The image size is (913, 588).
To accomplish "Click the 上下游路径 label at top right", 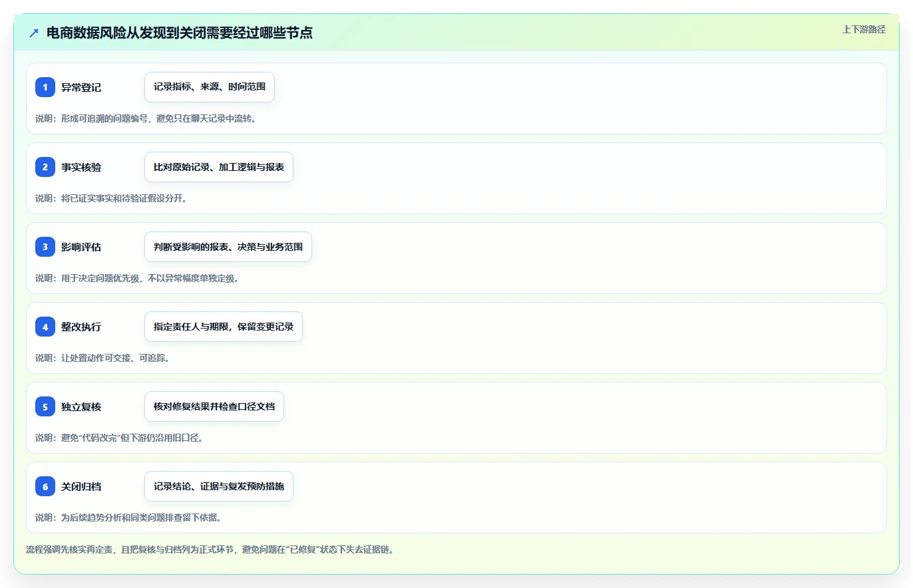I will tap(864, 29).
